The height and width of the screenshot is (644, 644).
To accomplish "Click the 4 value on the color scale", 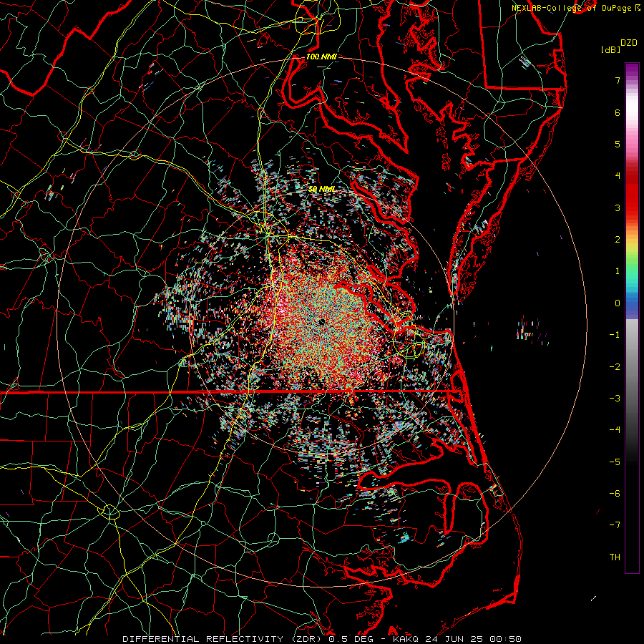I will click(x=618, y=176).
